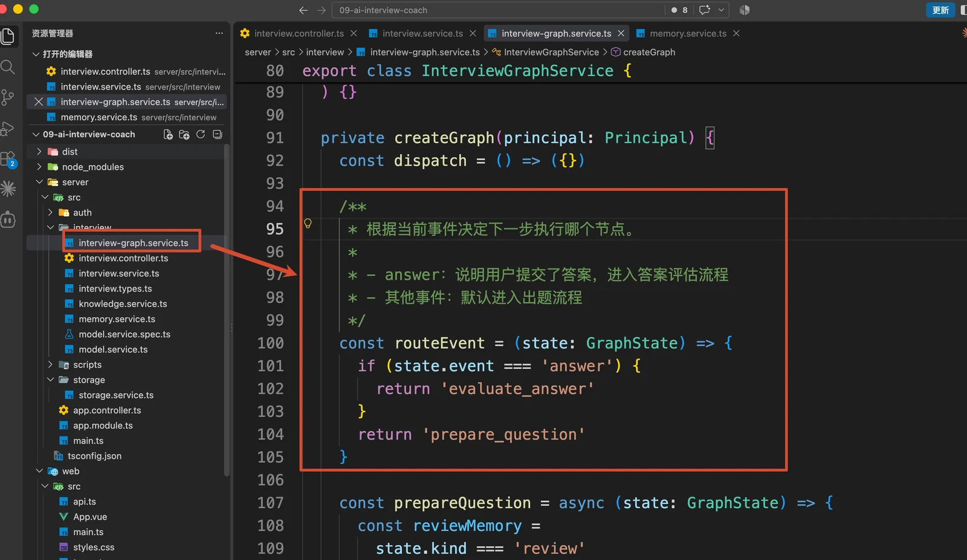Collapse the open editors section

(x=36, y=54)
